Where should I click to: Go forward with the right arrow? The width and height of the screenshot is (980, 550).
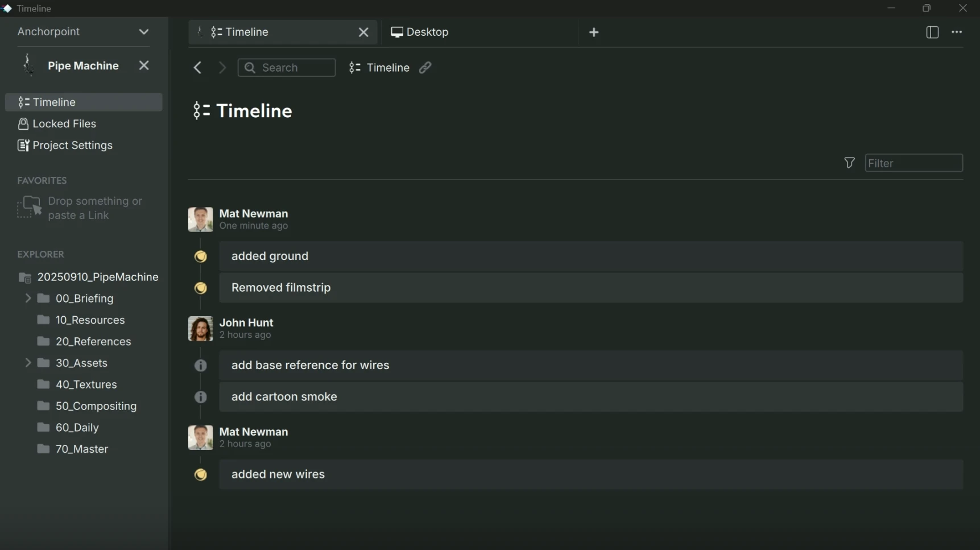[x=222, y=68]
